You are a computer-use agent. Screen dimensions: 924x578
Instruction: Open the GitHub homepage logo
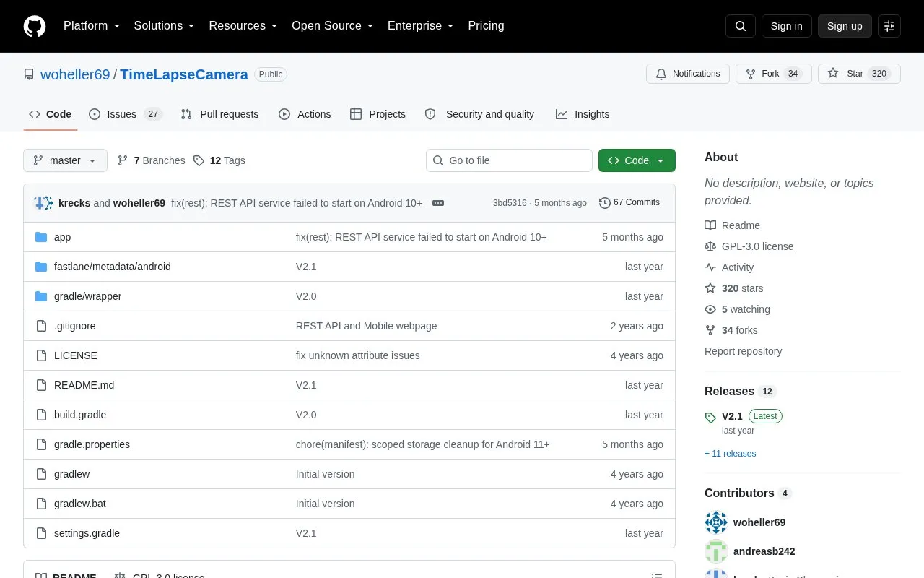(35, 26)
